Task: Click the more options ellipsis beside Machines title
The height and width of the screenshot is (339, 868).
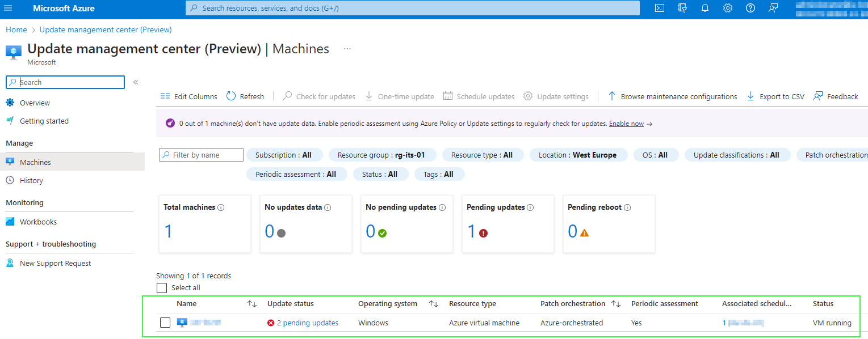Action: pos(347,49)
